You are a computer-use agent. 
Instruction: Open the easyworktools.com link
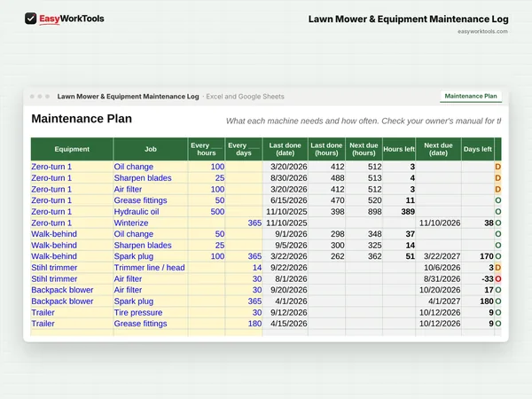click(482, 32)
